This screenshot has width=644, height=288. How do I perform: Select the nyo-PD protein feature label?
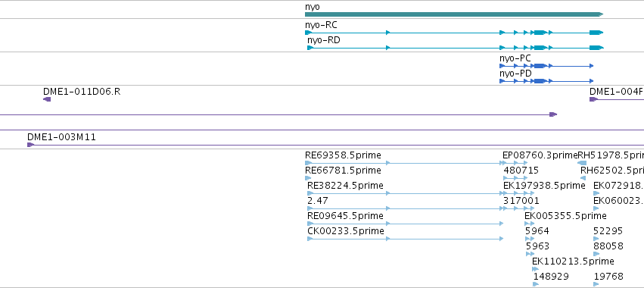point(515,74)
